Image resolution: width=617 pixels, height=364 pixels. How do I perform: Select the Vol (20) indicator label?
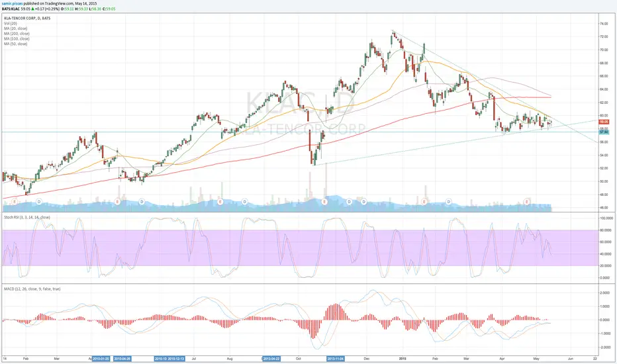[11, 23]
